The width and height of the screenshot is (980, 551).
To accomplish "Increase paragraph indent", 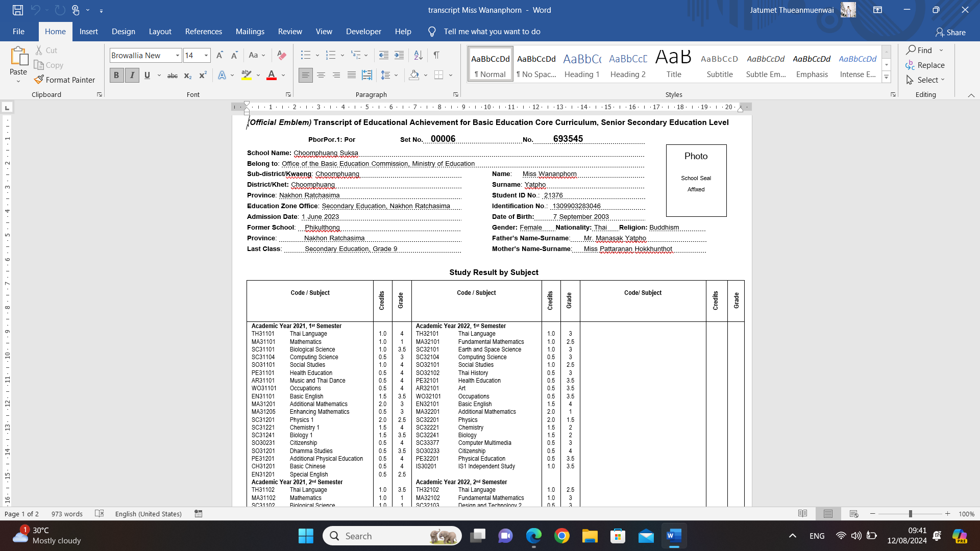I will click(x=399, y=55).
